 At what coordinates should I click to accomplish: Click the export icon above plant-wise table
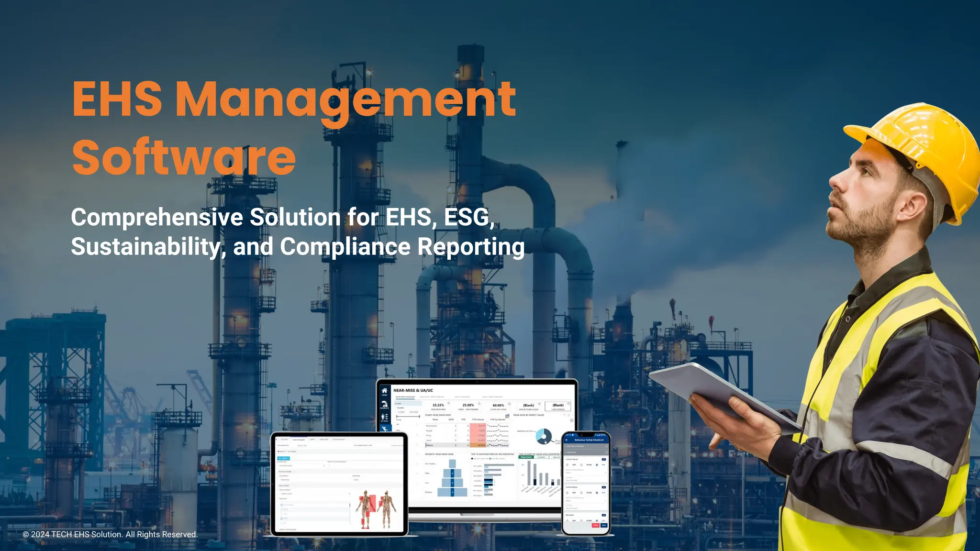click(x=507, y=416)
